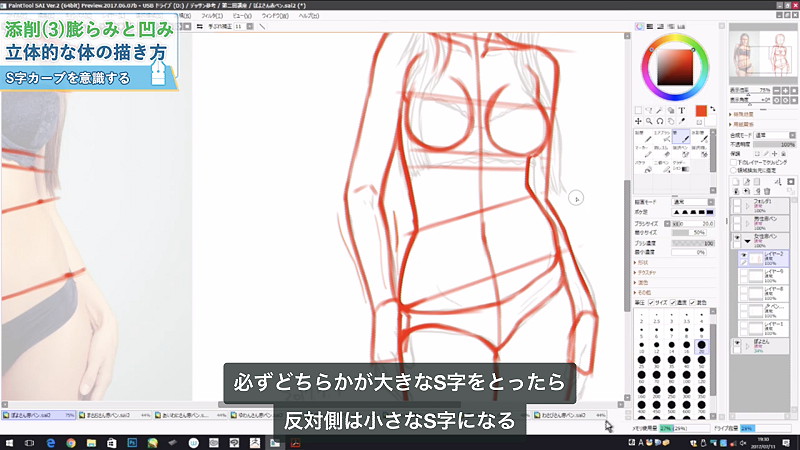Choose the エアブラシ airbrush tool
The height and width of the screenshot is (450, 800).
pyautogui.click(x=661, y=136)
